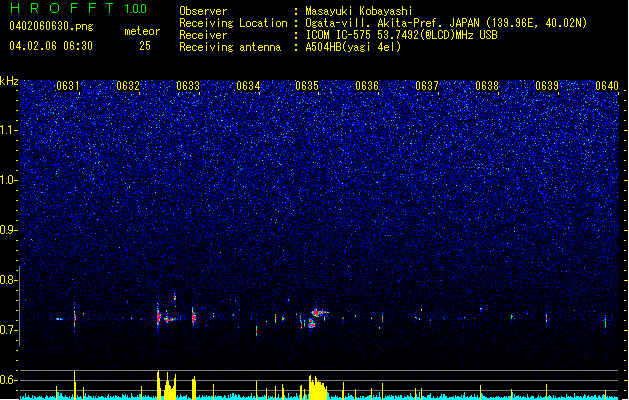
Task: Click the 1.1 kHz axis label
Action: coord(9,130)
